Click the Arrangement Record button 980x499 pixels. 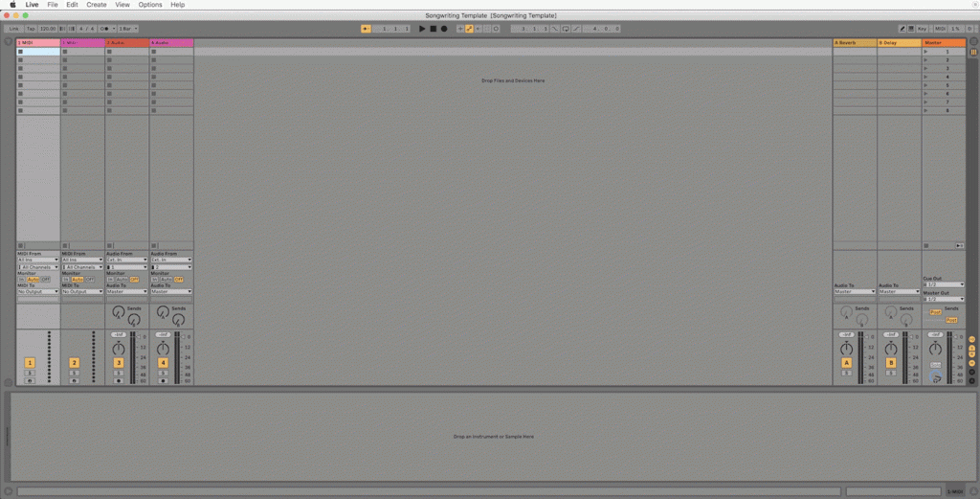click(x=444, y=29)
